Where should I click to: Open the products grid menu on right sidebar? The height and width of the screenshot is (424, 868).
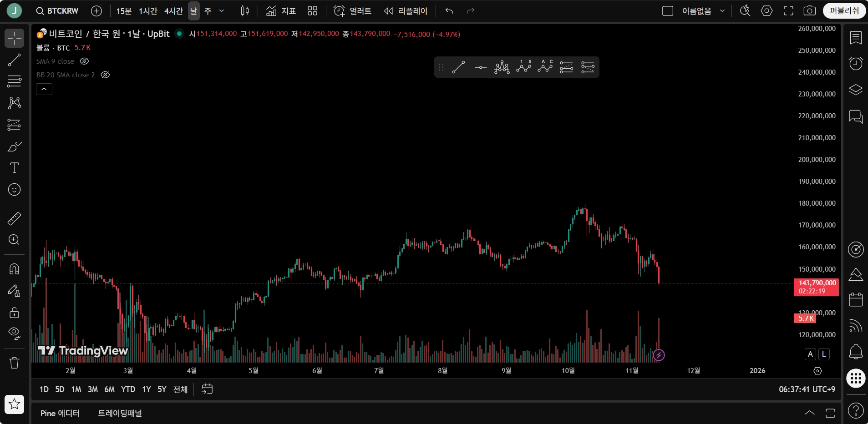click(856, 378)
